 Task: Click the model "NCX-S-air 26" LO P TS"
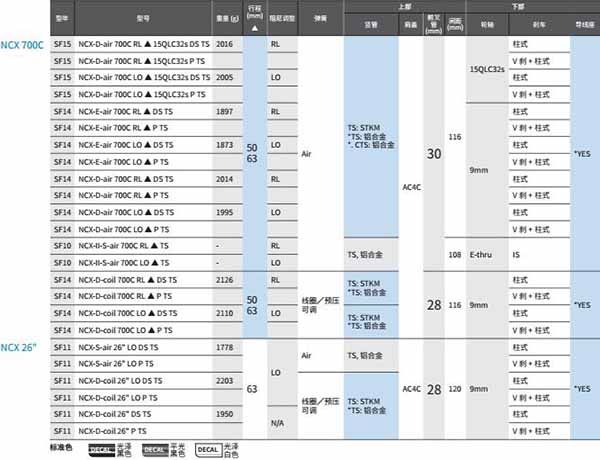click(116, 364)
